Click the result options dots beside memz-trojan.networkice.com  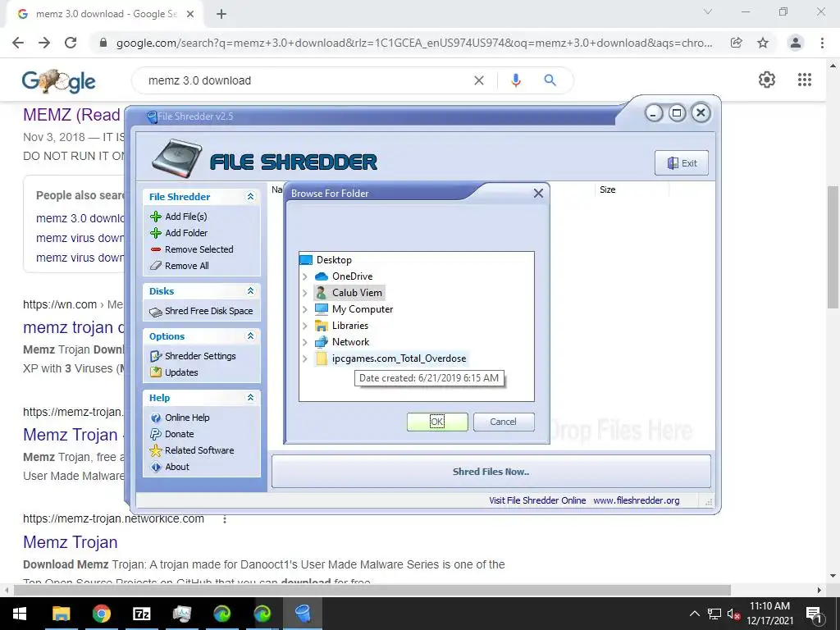pos(225,519)
